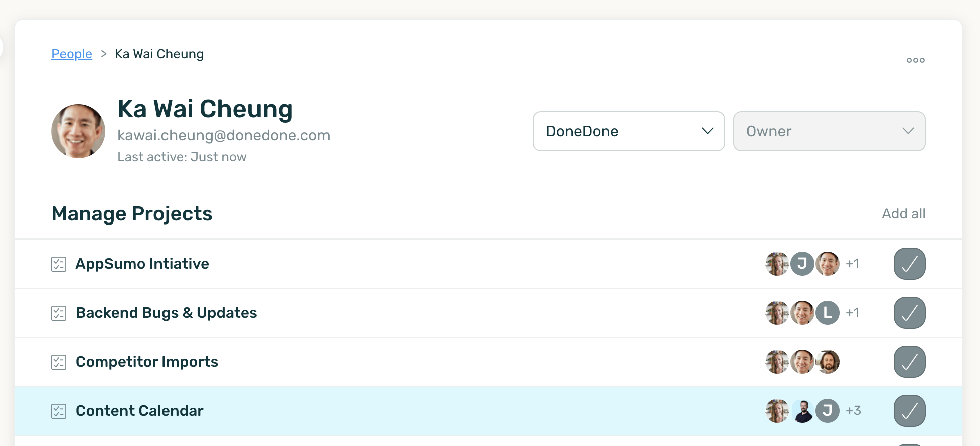
Task: Click the dark-suited man avatar in Content Calendar
Action: tap(802, 411)
